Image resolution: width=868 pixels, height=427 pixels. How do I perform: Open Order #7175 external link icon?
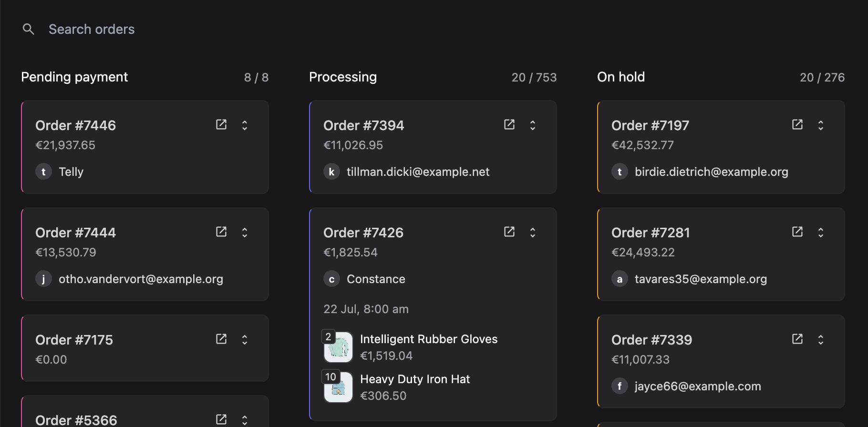click(x=221, y=339)
